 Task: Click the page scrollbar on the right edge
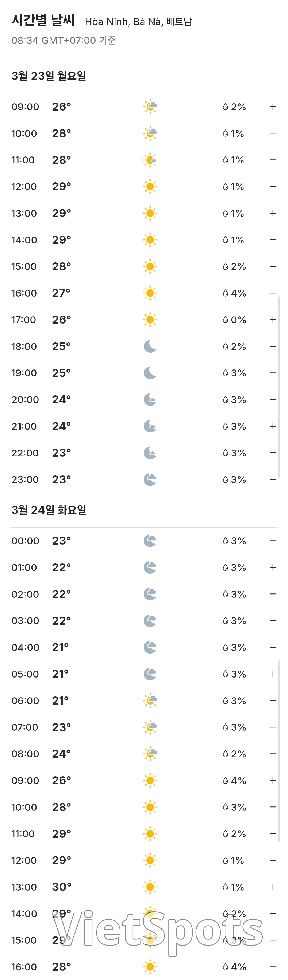[279, 387]
